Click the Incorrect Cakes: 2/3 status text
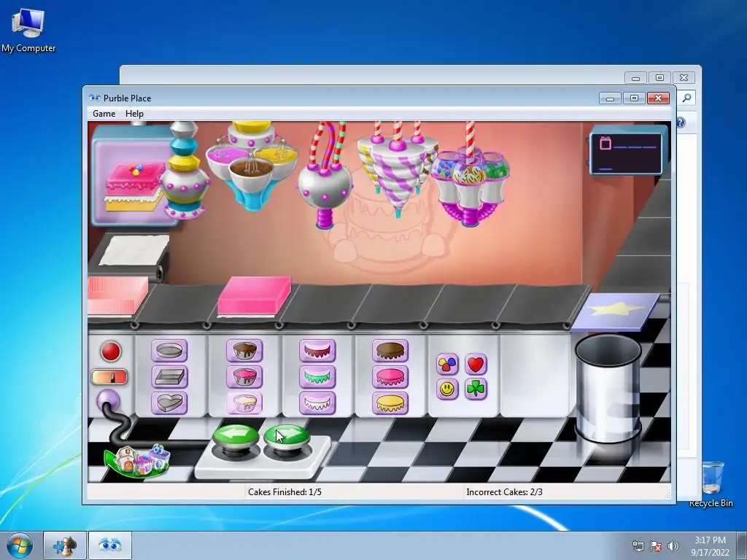This screenshot has height=560, width=747. 505,492
